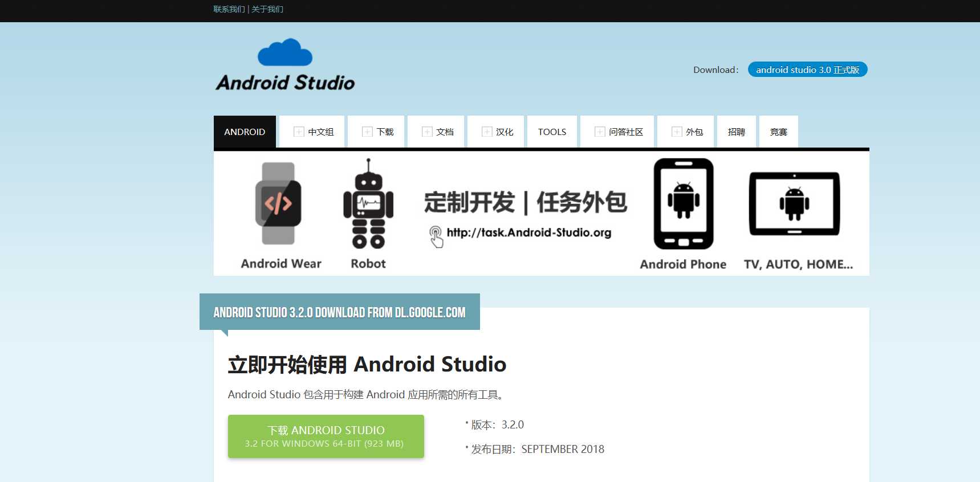This screenshot has width=980, height=482.
Task: Click the 下载 ANDROID STUDIO green button
Action: click(326, 436)
